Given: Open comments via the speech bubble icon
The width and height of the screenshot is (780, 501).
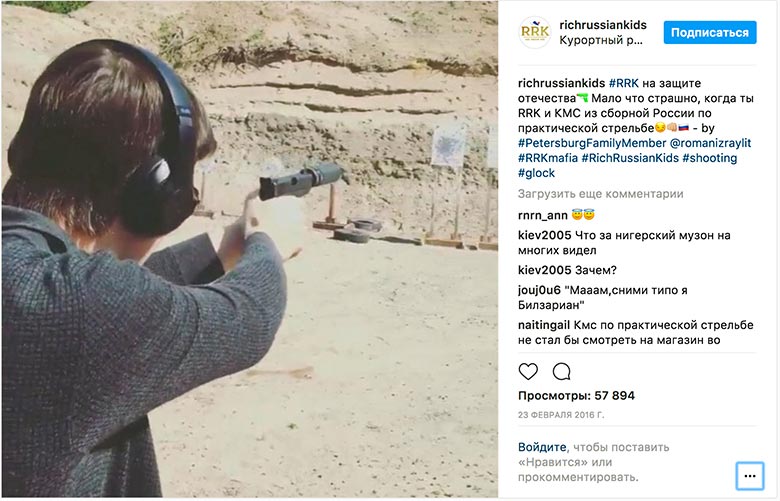Looking at the screenshot, I should (x=562, y=371).
